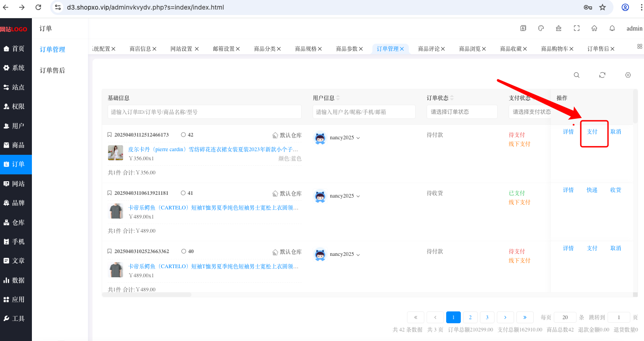Open the tab grid menu icon

coord(639,46)
